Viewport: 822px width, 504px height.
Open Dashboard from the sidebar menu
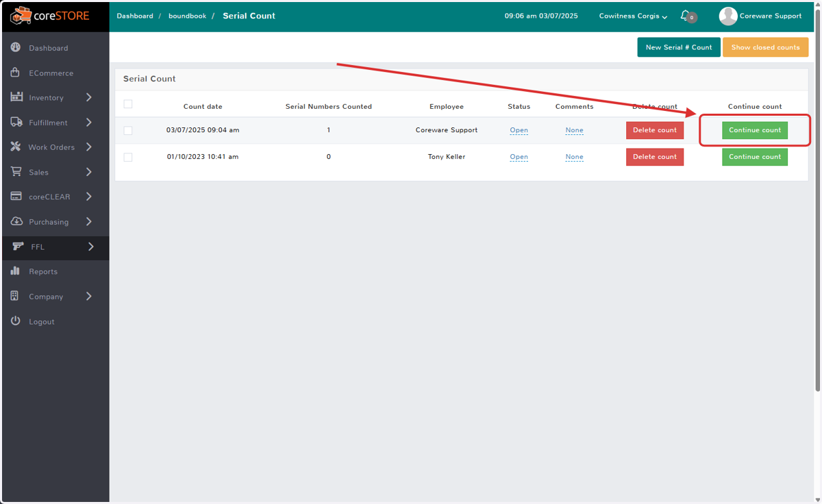point(49,48)
